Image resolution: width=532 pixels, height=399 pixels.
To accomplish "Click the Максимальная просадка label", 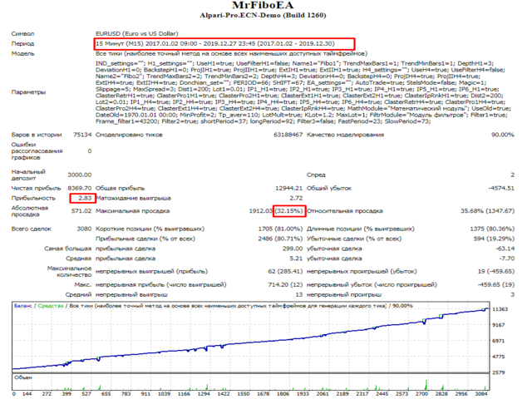I will 133,211.
